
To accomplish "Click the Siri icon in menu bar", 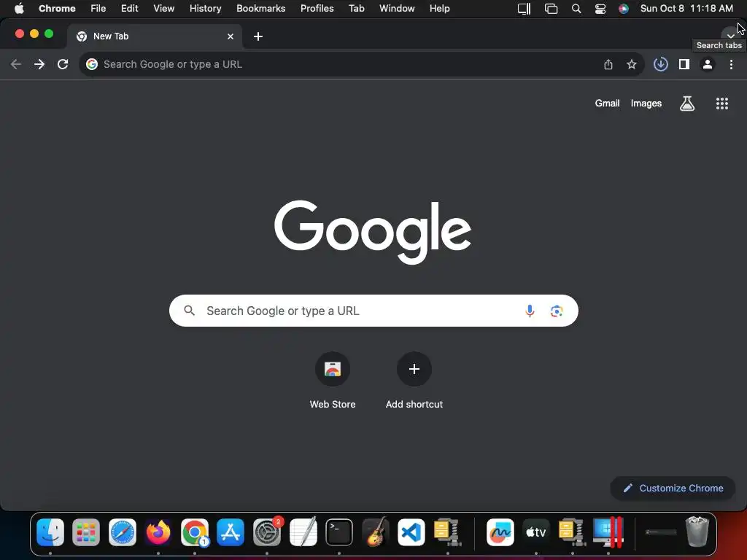I will [x=624, y=9].
